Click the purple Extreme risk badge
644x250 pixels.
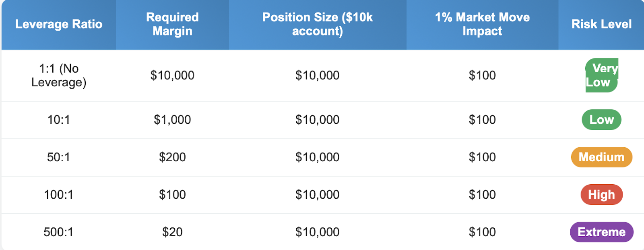tap(601, 232)
